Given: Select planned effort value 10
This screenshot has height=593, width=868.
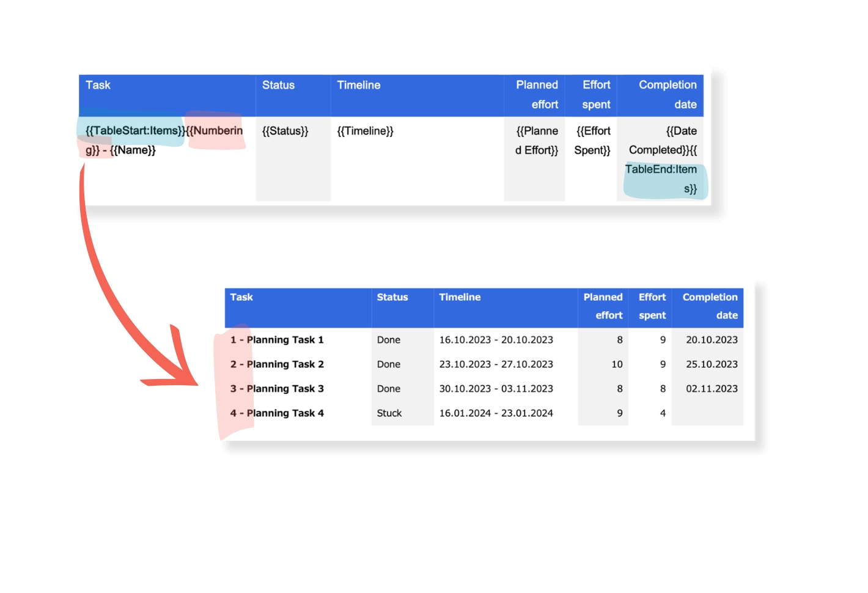Looking at the screenshot, I should (x=617, y=364).
